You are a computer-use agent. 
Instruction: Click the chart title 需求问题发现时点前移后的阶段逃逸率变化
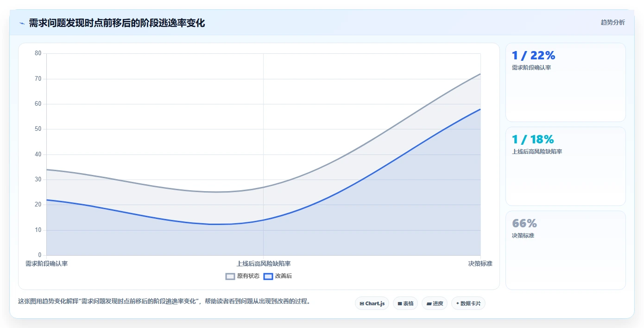tap(117, 23)
